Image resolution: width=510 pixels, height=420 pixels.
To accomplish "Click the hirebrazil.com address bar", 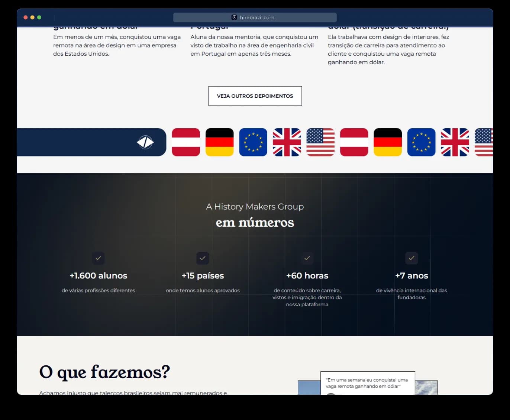I will tap(255, 17).
